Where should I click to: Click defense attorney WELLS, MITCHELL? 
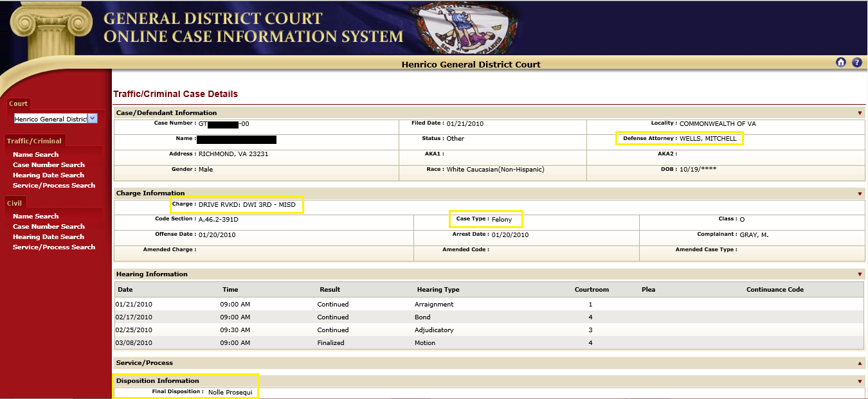pyautogui.click(x=708, y=139)
